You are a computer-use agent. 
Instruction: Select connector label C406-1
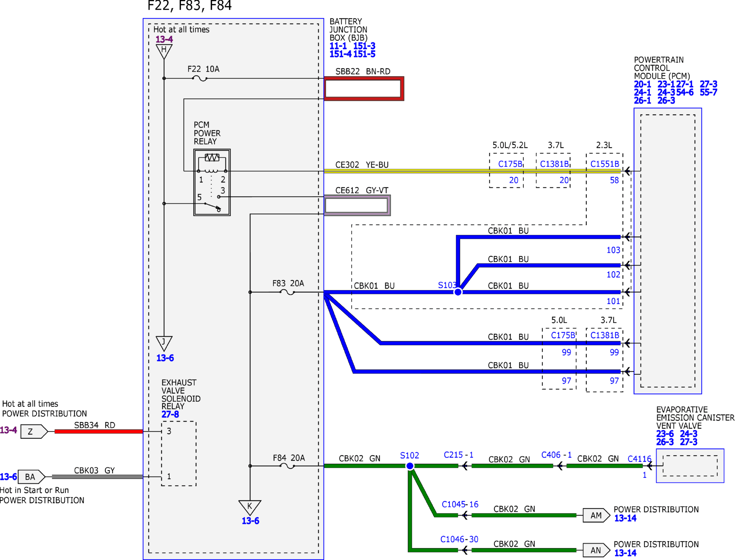coord(557,455)
